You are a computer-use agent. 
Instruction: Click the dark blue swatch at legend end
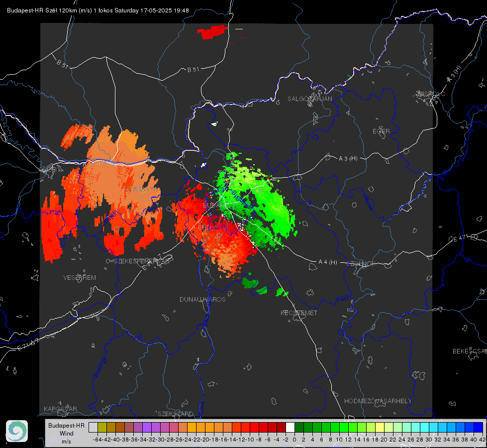(x=479, y=427)
